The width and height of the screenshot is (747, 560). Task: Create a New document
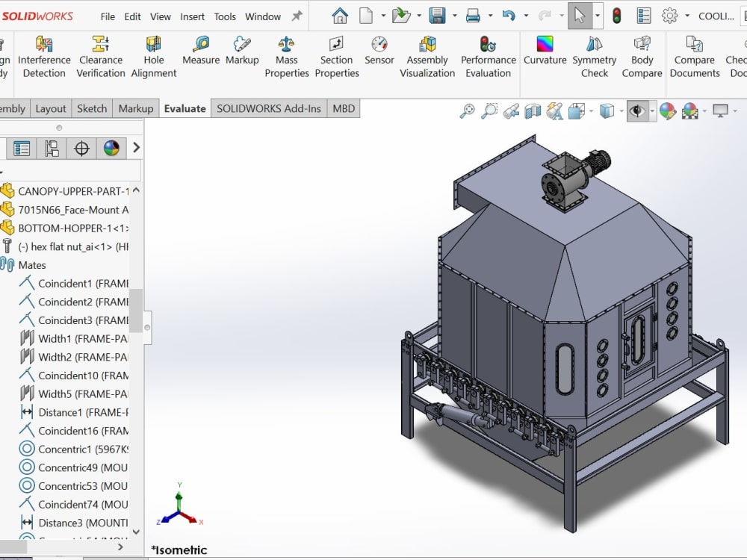pos(366,16)
